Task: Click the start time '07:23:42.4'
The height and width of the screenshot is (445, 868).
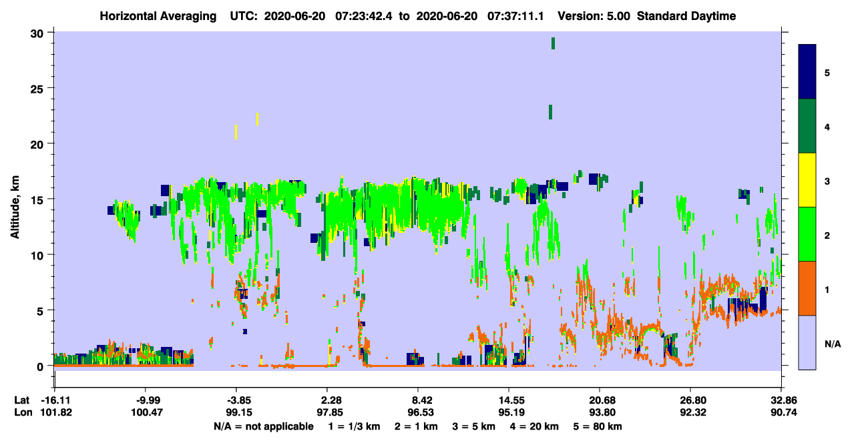Action: click(x=363, y=16)
